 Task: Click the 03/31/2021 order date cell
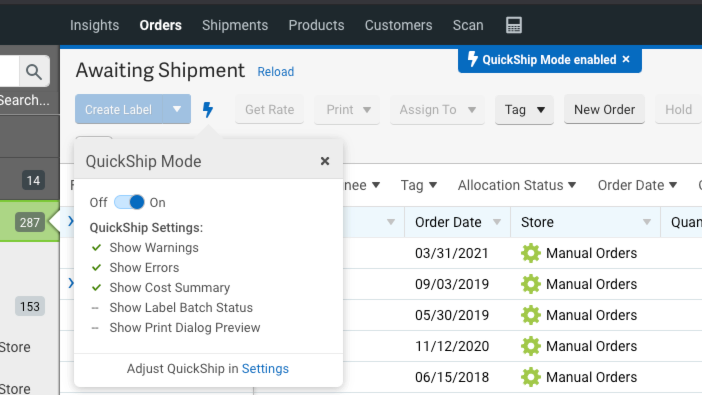(452, 253)
